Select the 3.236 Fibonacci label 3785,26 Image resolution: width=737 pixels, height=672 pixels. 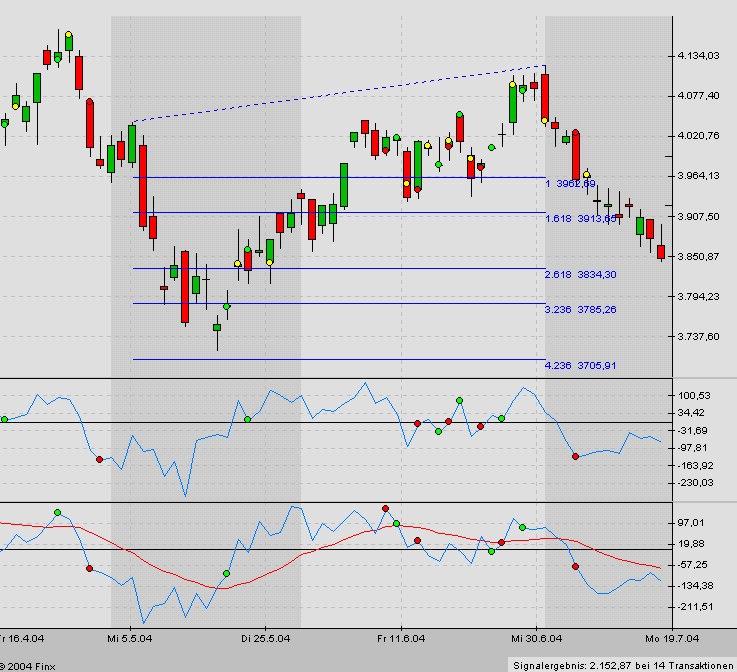click(580, 310)
